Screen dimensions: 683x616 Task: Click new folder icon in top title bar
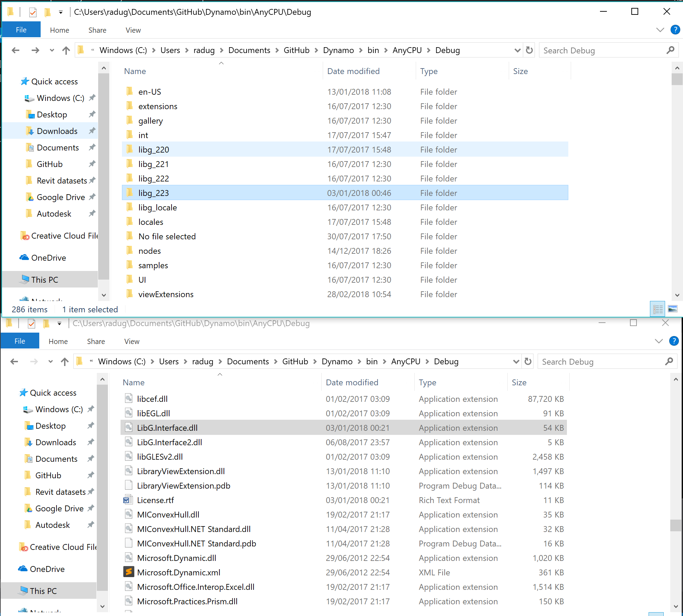click(48, 12)
